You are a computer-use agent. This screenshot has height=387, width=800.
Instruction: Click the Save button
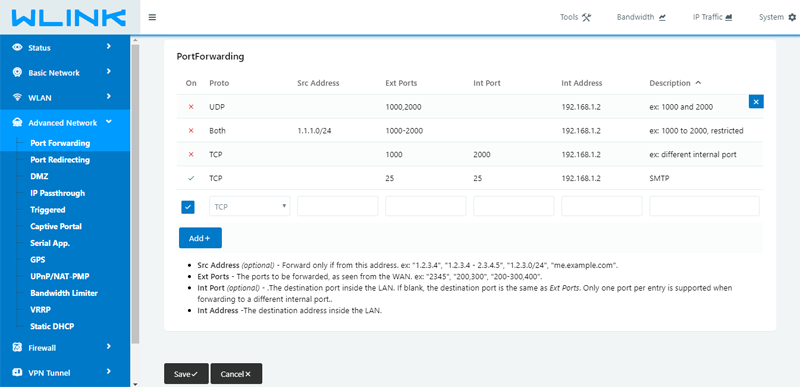click(x=187, y=374)
